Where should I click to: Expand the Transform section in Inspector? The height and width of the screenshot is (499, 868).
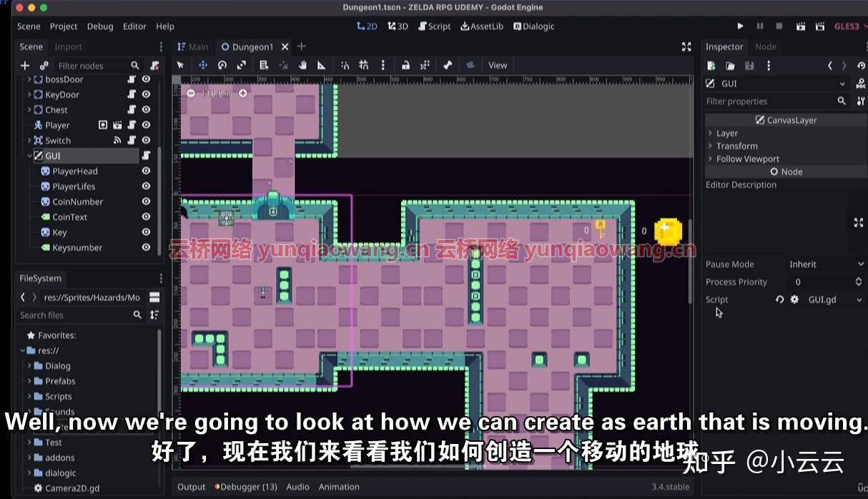pyautogui.click(x=736, y=146)
